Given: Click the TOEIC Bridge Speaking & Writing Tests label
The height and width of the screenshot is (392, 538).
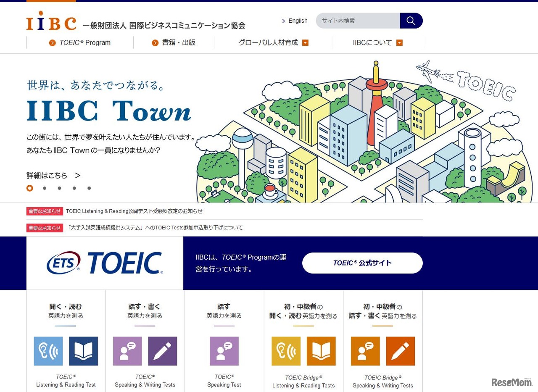Looking at the screenshot, I should point(383,381).
